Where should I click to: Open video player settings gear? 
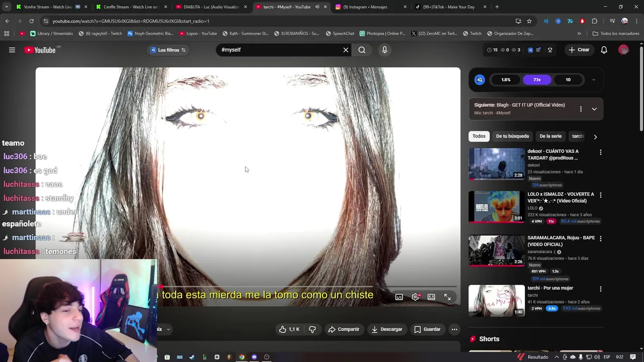(x=415, y=297)
